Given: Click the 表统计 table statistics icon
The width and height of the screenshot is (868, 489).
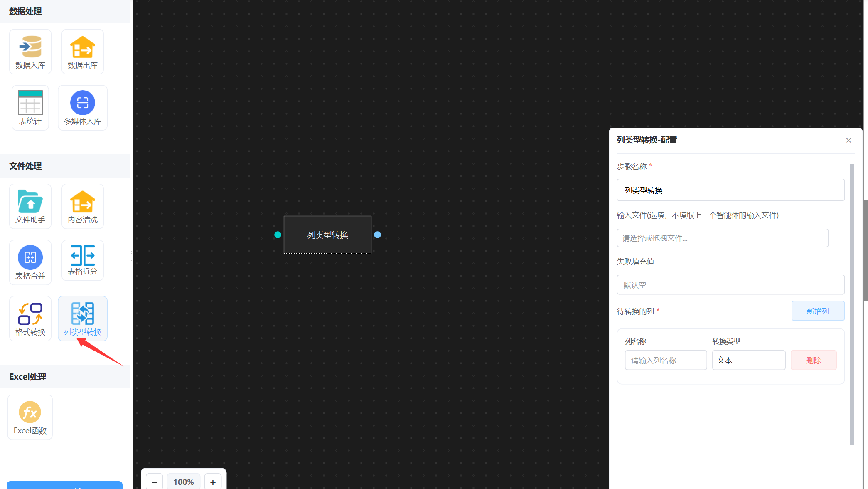Looking at the screenshot, I should 30,108.
